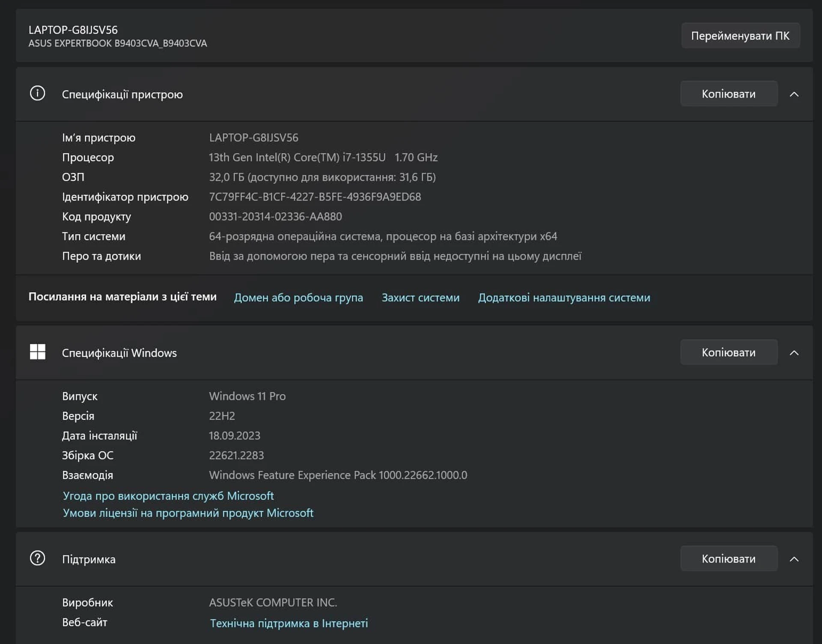Click the ОЗП label

click(x=73, y=177)
